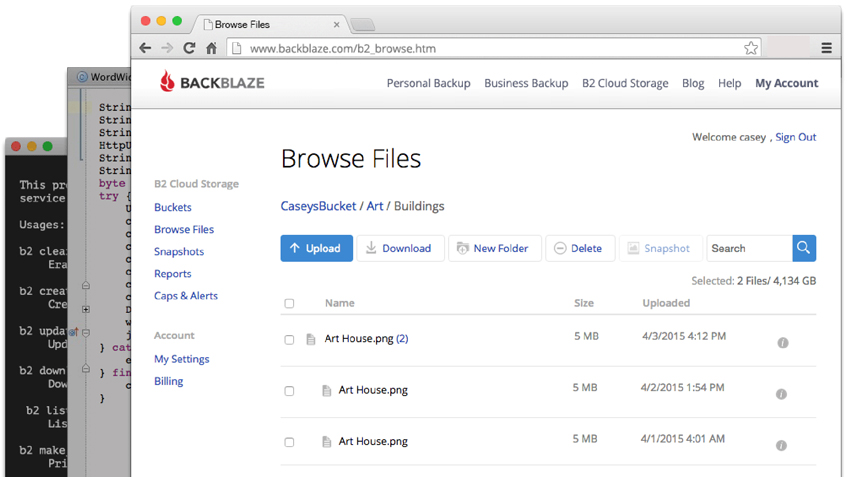Screen dimensions: 850x477
Task: Sign Out of the account
Action: 795,137
